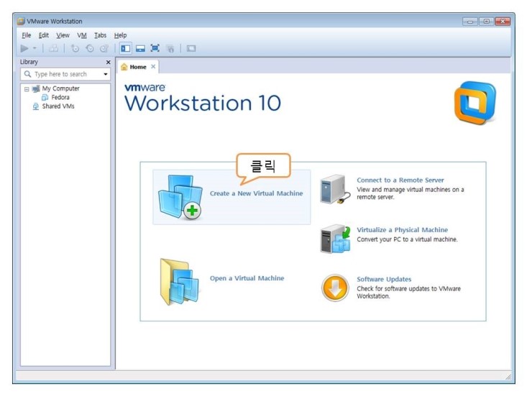Viewport: 532px width, 399px height.
Task: Click the Create a New Virtual Machine link
Action: coord(256,193)
